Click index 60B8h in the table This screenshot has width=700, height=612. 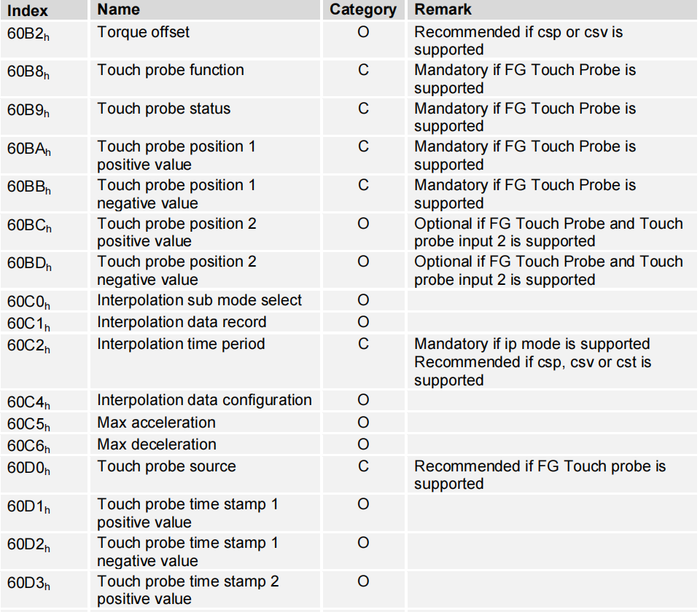pos(29,71)
